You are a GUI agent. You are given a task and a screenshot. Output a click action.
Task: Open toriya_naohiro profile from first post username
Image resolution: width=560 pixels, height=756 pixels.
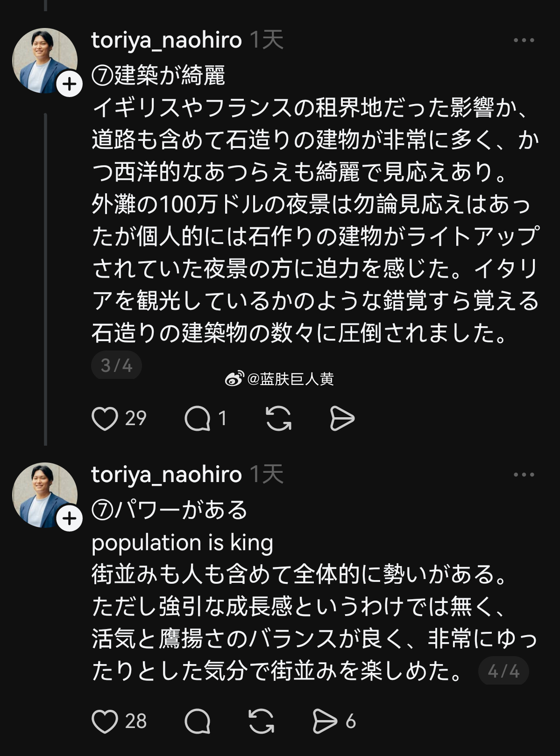pyautogui.click(x=166, y=41)
